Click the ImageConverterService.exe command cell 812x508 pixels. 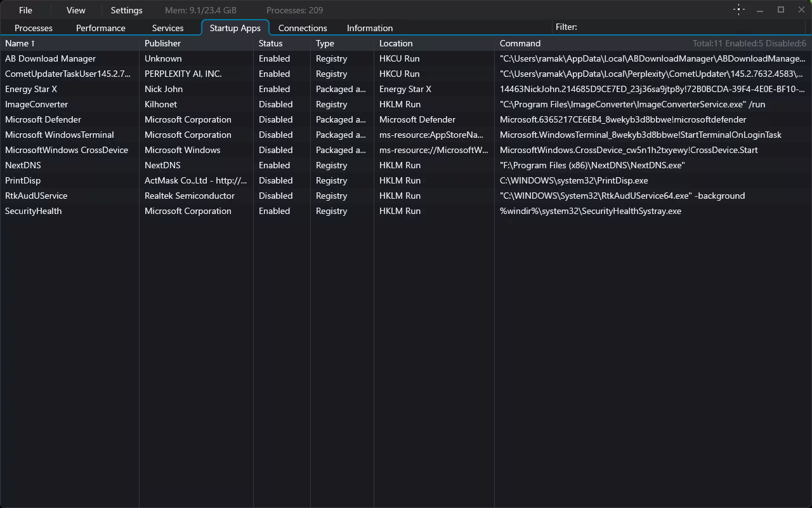pyautogui.click(x=632, y=104)
